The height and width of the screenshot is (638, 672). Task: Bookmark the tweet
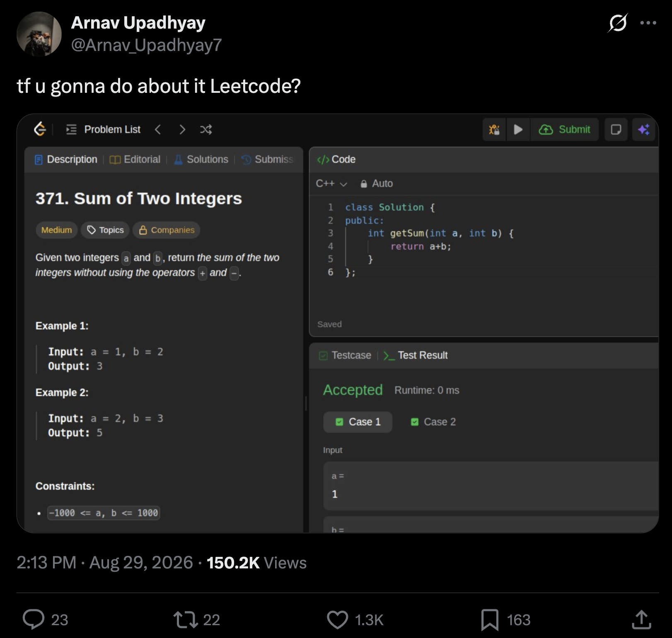(x=490, y=620)
